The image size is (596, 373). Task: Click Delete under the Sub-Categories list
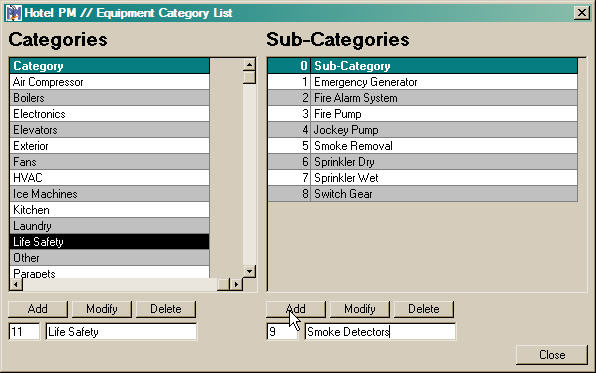[x=423, y=309]
